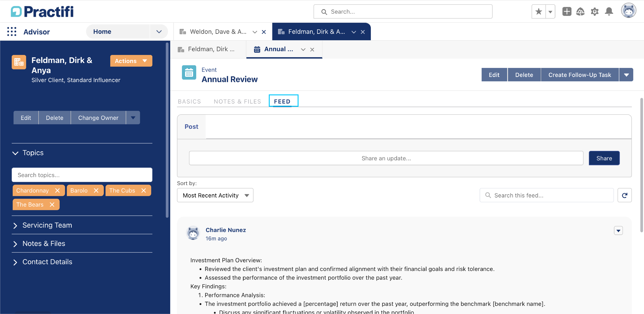The height and width of the screenshot is (314, 644).
Task: Open the Annual subtab options chevron
Action: point(303,49)
